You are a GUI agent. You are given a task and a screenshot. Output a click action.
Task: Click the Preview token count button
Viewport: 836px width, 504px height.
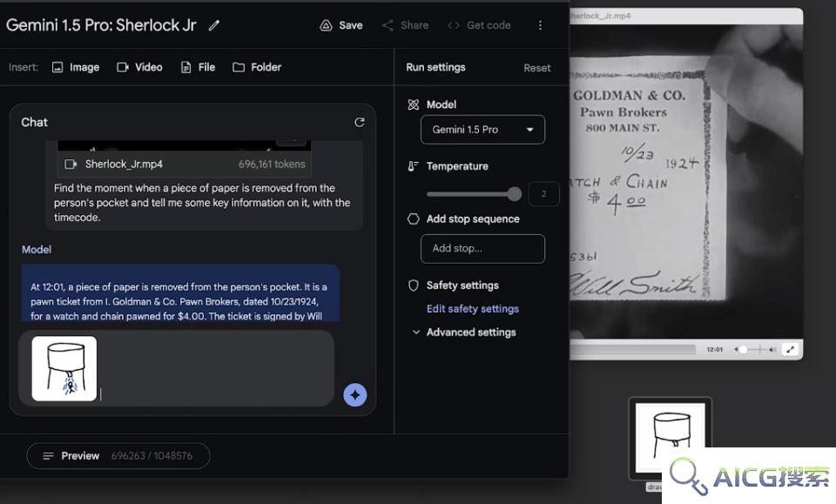coord(118,456)
